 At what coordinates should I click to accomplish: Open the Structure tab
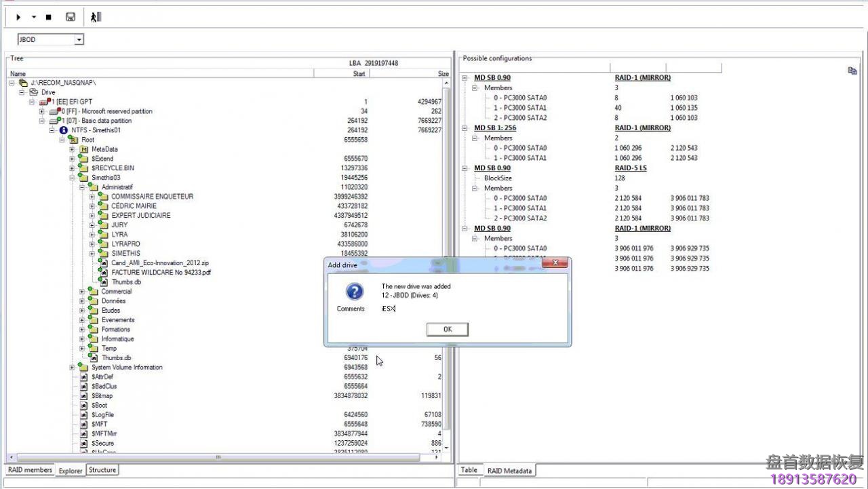click(102, 470)
